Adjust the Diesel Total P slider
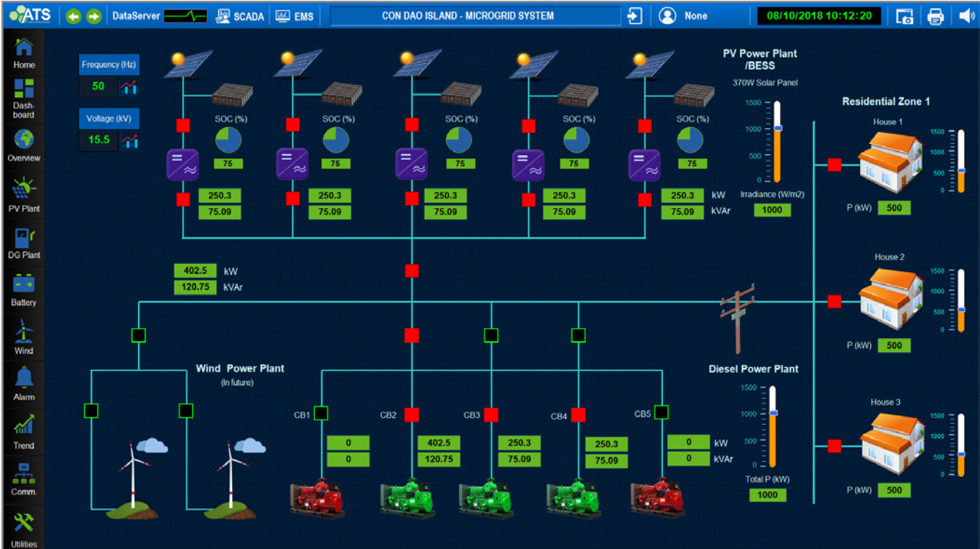980x549 pixels. (773, 413)
